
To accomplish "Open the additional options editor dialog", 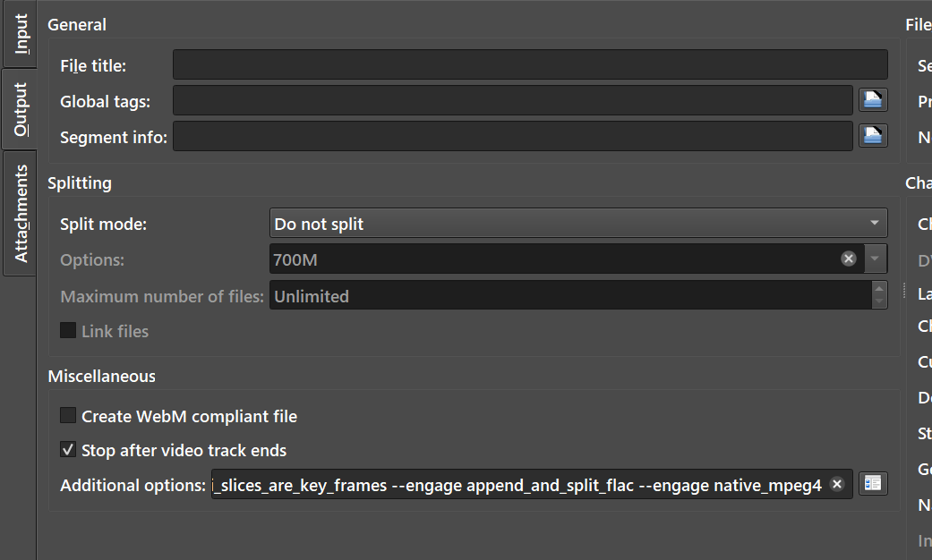I will tap(872, 484).
